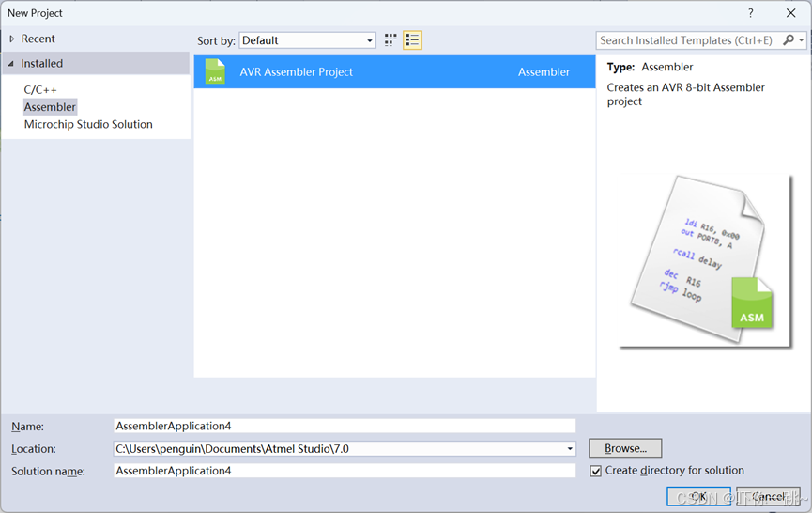
Task: Open the Sort by Default dropdown
Action: 308,40
